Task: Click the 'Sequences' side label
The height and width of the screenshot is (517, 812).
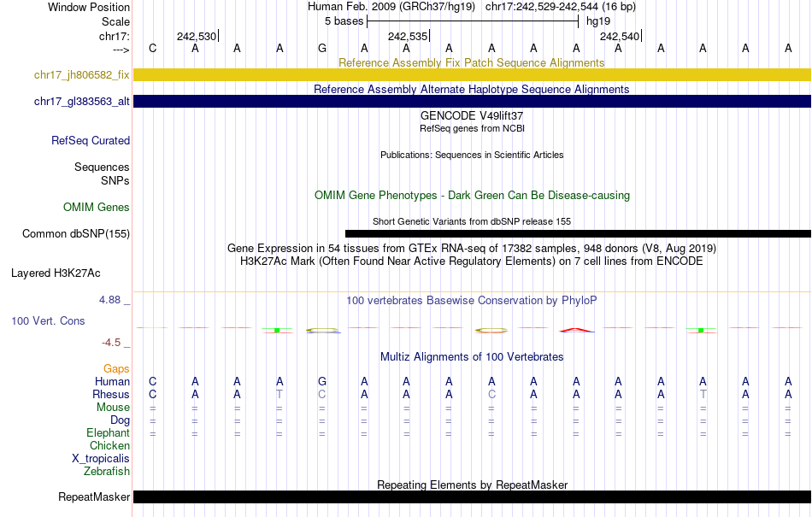Action: tap(102, 167)
